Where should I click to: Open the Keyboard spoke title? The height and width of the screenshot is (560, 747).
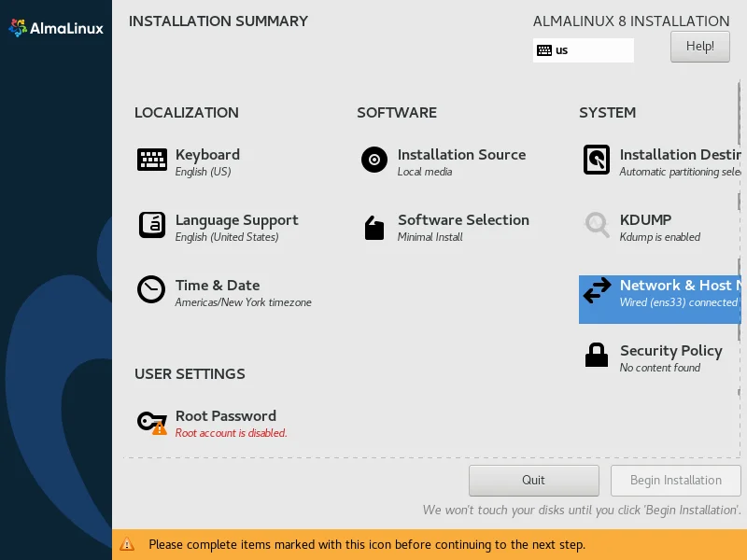click(x=207, y=154)
